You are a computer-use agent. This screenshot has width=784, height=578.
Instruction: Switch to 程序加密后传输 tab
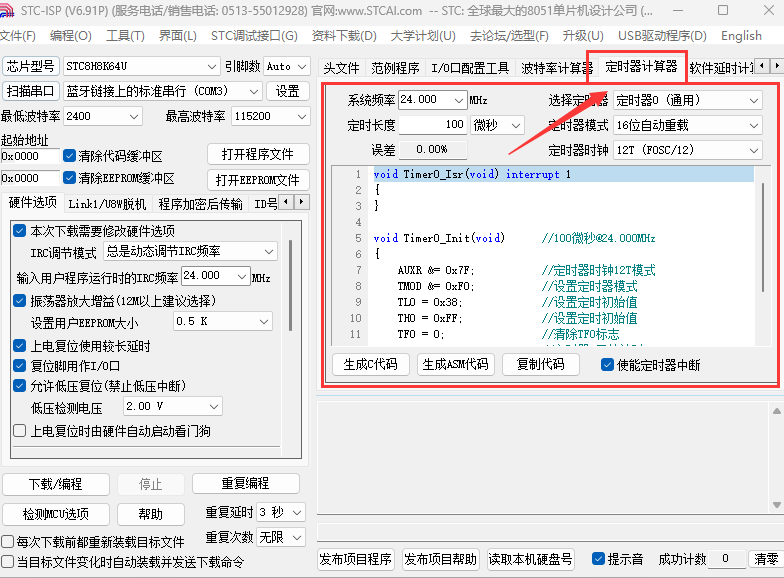pos(200,204)
